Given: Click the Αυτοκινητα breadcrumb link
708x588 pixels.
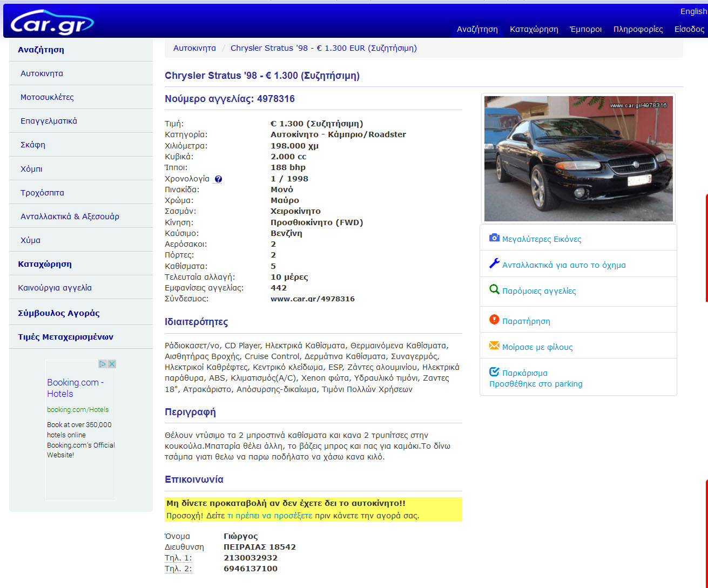Looking at the screenshot, I should (x=194, y=48).
